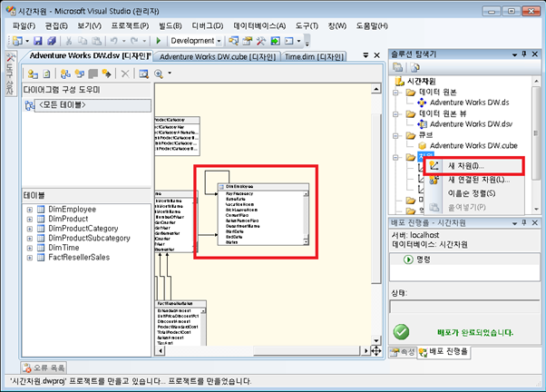Open the 파일(F) menu

tap(24, 25)
